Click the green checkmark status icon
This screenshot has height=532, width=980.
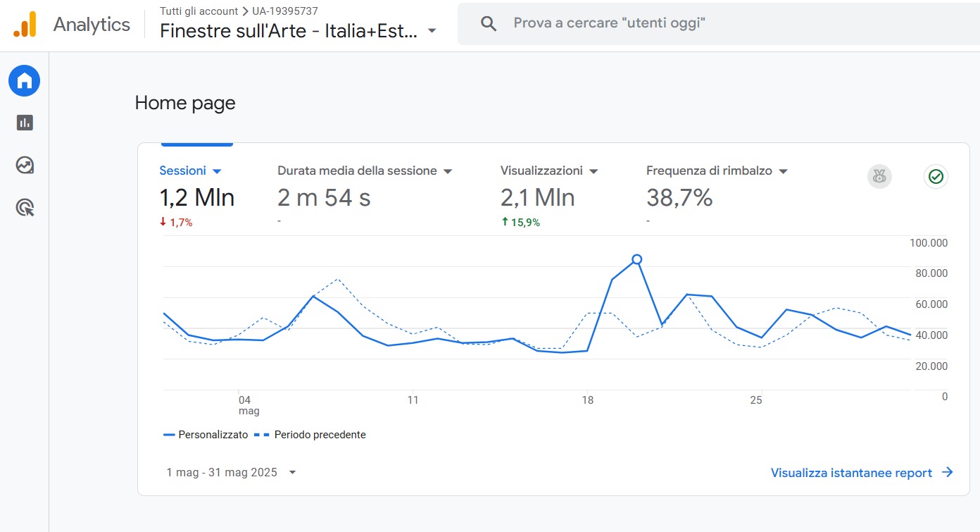click(x=936, y=177)
